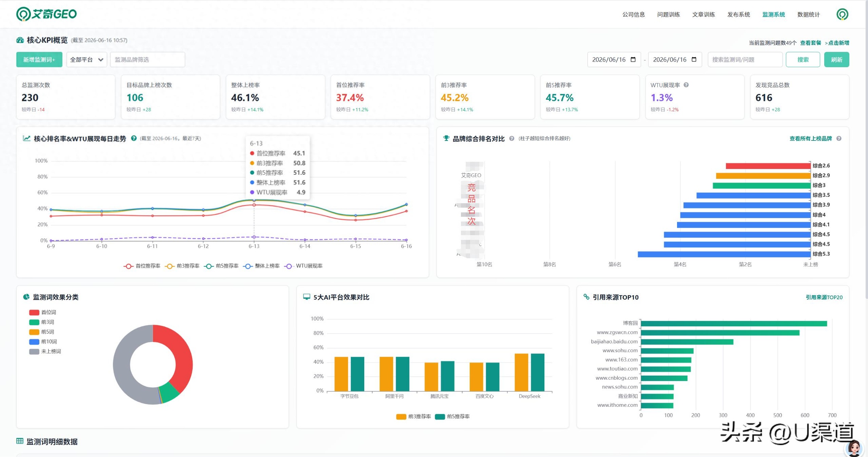
Task: Toggle 未上榜词 gray legend swatch
Action: point(34,351)
